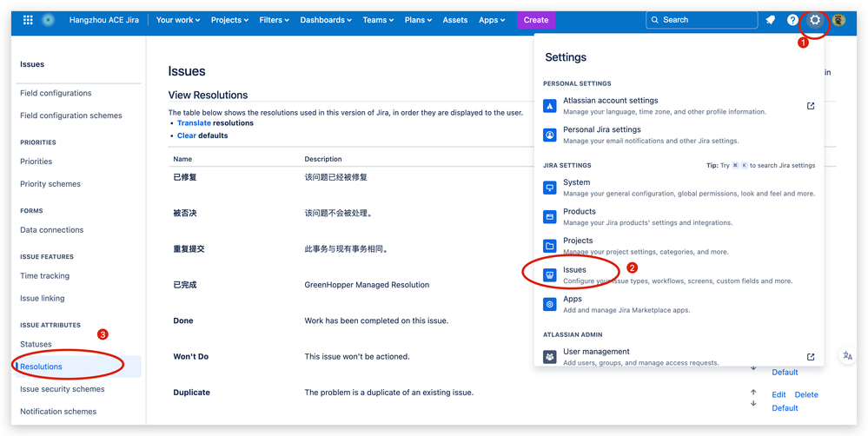
Task: Open Products in Jira settings menu
Action: point(679,217)
